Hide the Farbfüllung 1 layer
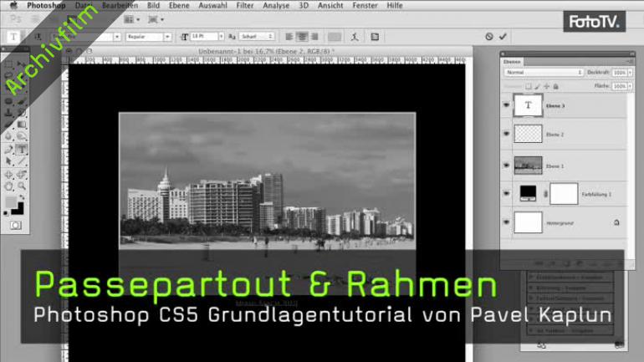 (506, 193)
